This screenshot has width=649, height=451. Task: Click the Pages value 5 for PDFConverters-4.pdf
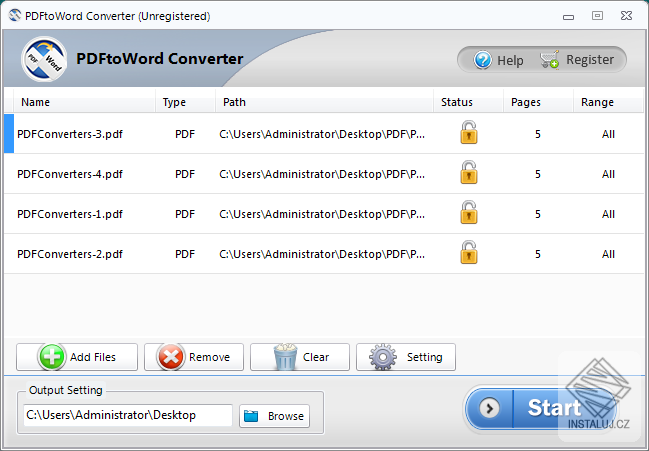tap(538, 174)
